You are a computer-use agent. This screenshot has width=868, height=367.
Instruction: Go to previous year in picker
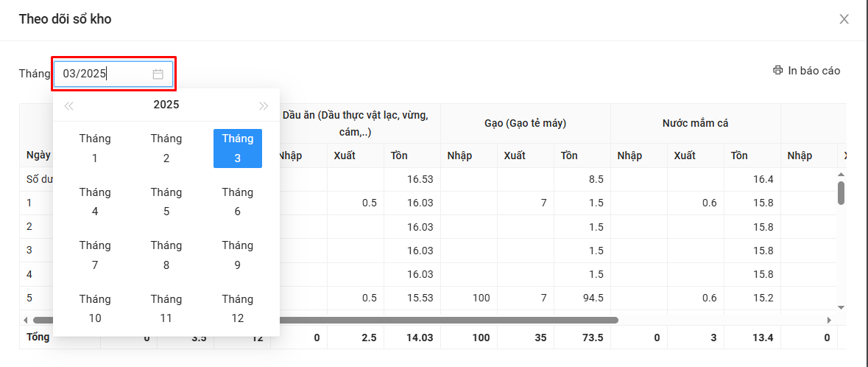point(69,105)
